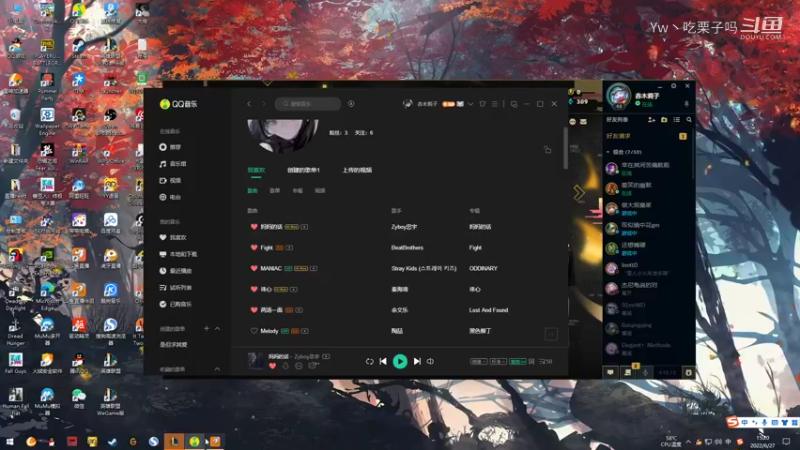Viewport: 800px width, 450px height.
Task: Open 本地和下载 local downloads sidebar item
Action: click(x=178, y=254)
